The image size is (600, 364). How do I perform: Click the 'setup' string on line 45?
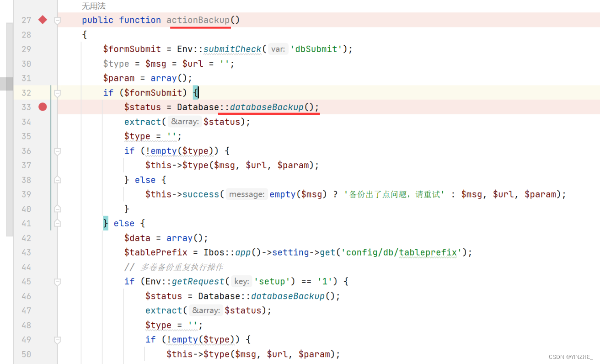(x=272, y=282)
